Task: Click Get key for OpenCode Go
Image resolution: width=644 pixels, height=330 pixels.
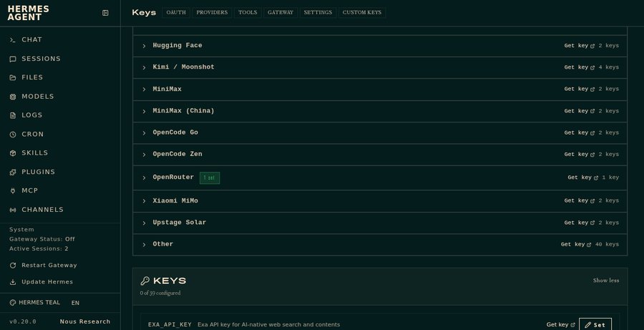Action: [x=579, y=132]
